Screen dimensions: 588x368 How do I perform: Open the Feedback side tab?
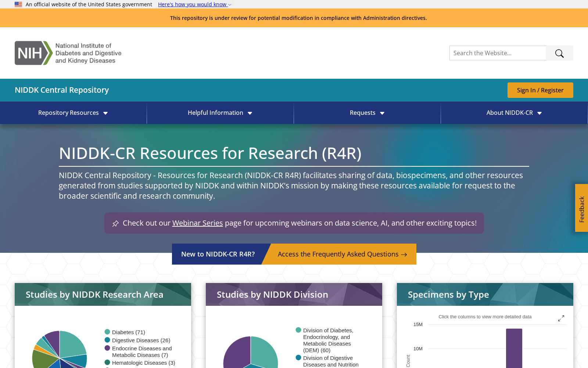tap(581, 208)
